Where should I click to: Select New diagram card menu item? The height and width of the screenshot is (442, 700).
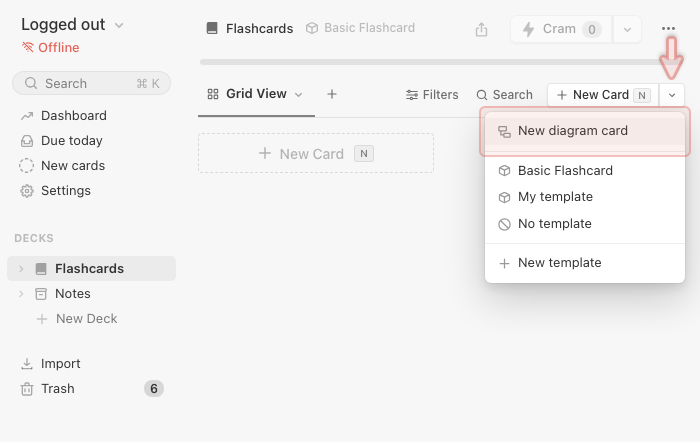click(x=572, y=131)
